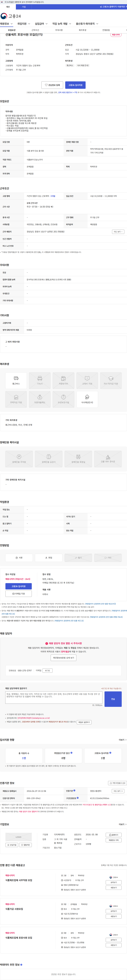Jump to the 근무조건 section tab
The image size is (127, 980).
point(35,30)
